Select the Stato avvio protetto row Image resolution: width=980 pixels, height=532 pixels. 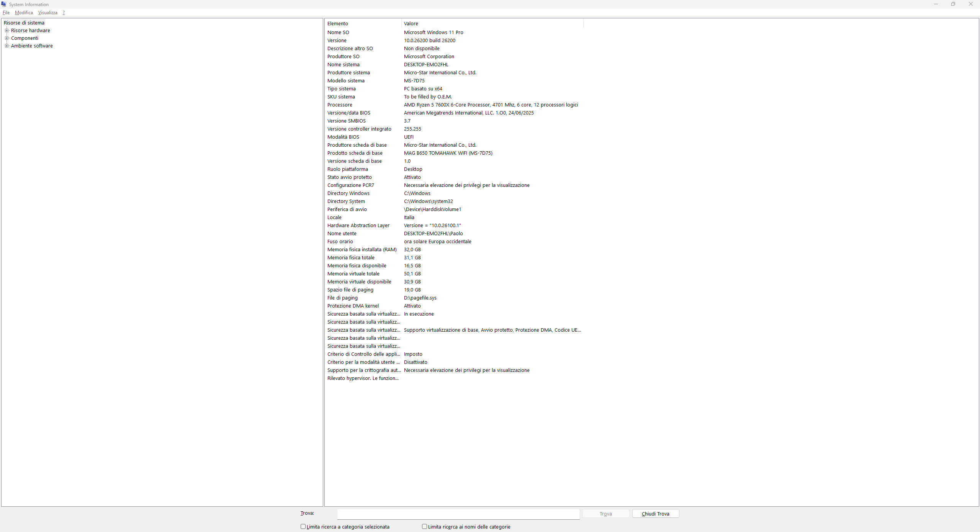coord(454,177)
